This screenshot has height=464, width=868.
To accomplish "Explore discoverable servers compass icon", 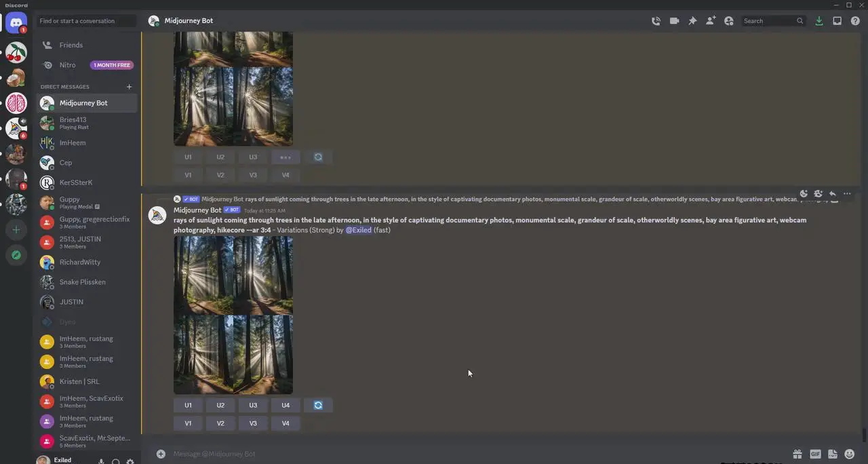I will pyautogui.click(x=16, y=255).
